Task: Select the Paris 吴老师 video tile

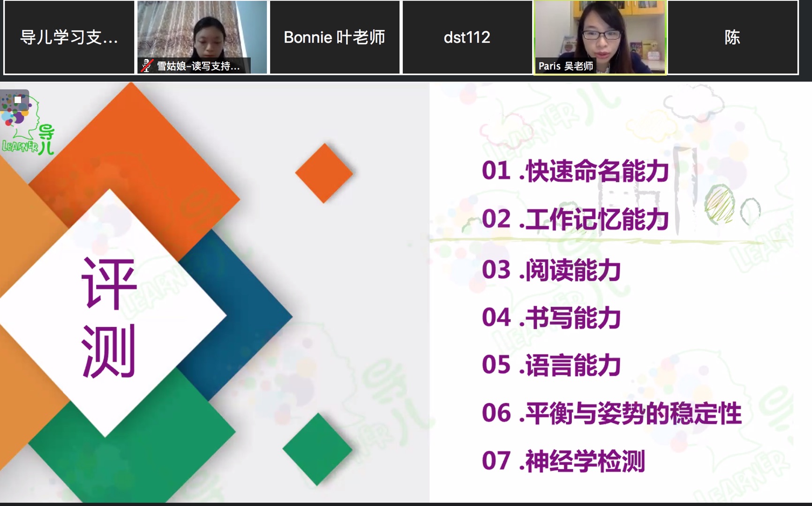Action: point(600,37)
